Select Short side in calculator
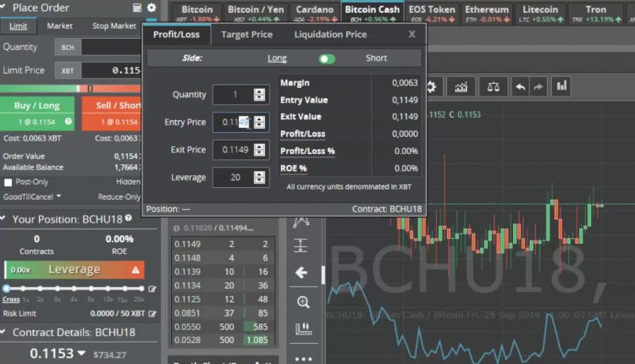 376,58
